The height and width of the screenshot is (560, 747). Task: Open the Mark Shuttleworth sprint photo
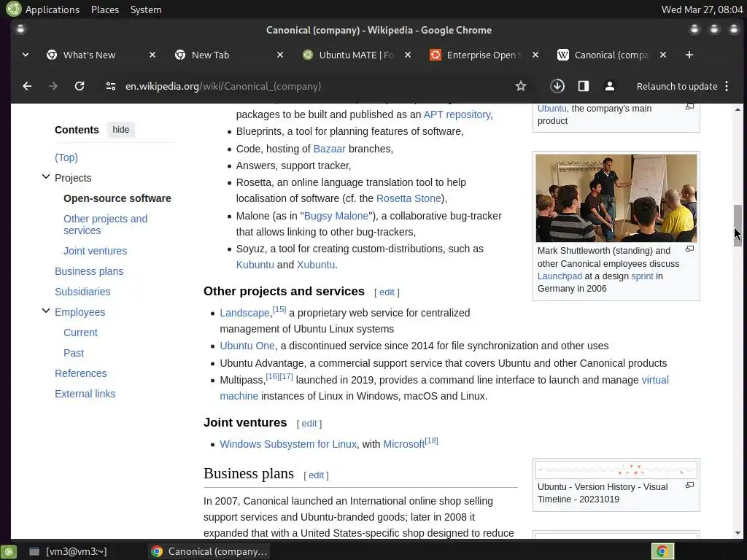pos(616,198)
